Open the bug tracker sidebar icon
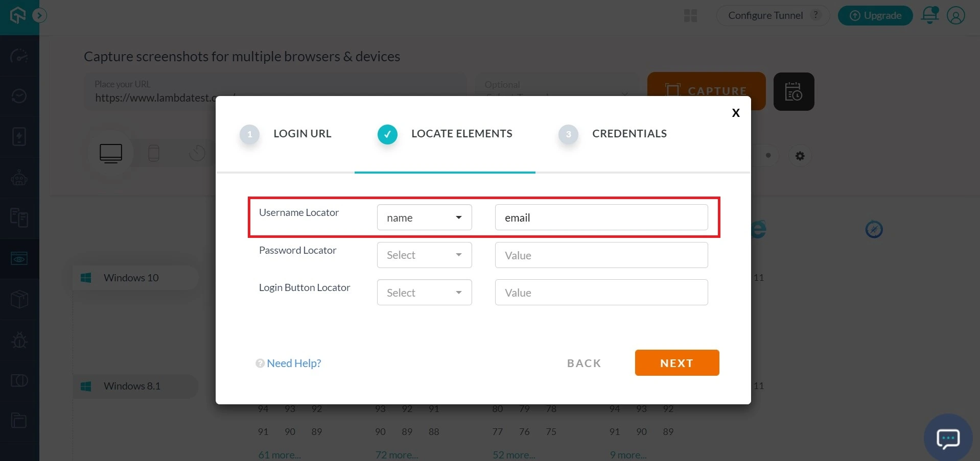The width and height of the screenshot is (980, 461). pos(19,340)
